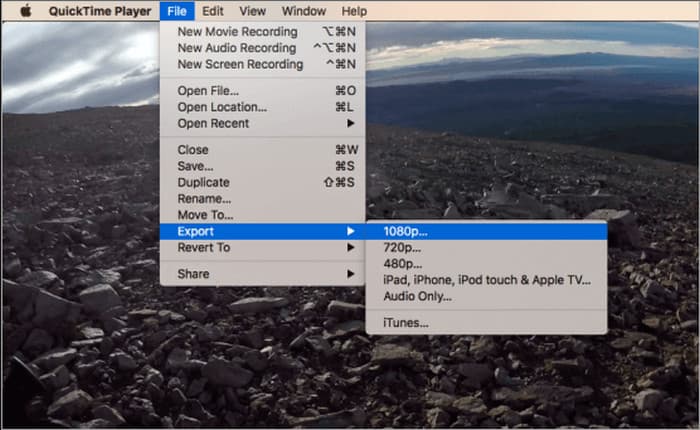Expand the Share submenu
The image size is (700, 430).
262,274
